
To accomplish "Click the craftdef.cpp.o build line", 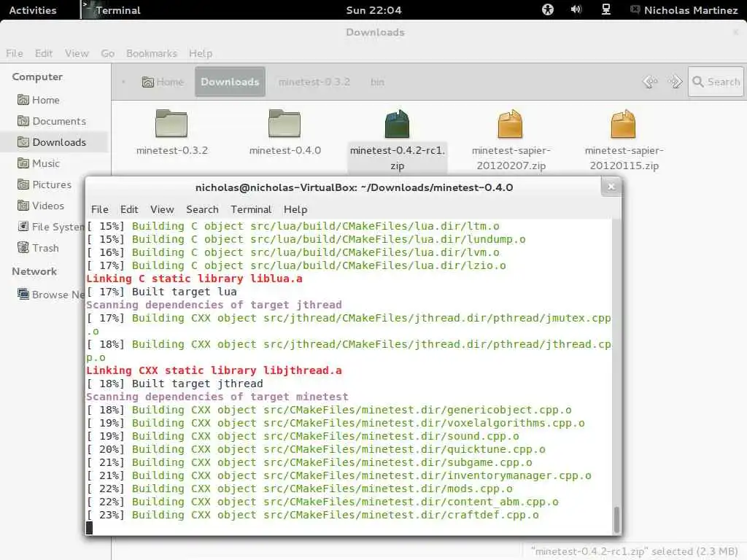I will [x=312, y=515].
